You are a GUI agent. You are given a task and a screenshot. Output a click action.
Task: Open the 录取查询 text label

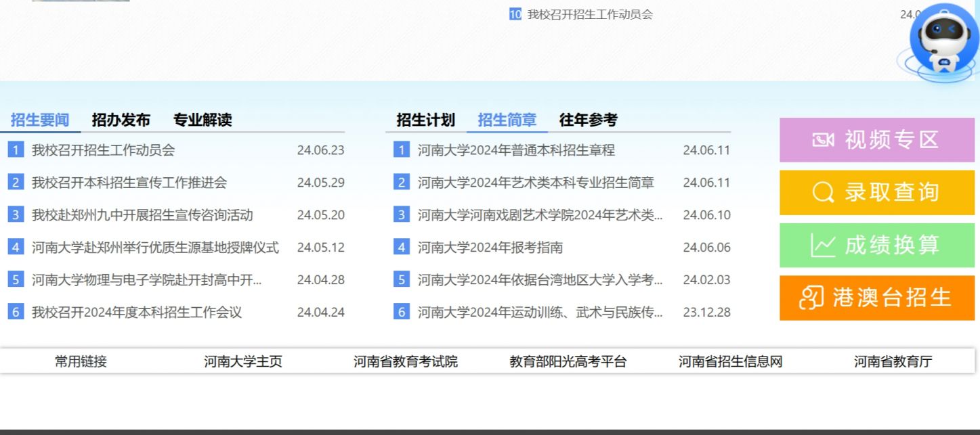tap(892, 193)
